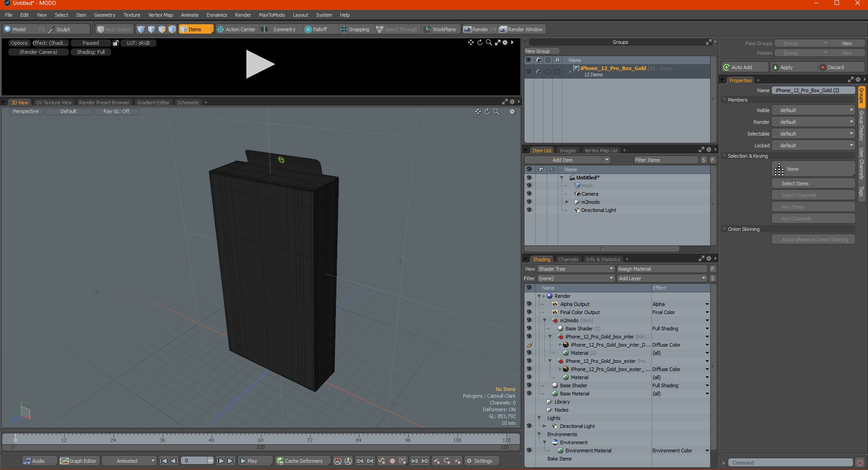Click the Action Center icon

click(221, 29)
